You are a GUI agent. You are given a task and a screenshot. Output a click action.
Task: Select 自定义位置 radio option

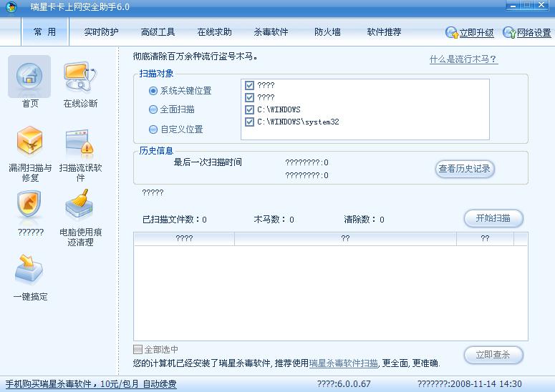(x=153, y=129)
